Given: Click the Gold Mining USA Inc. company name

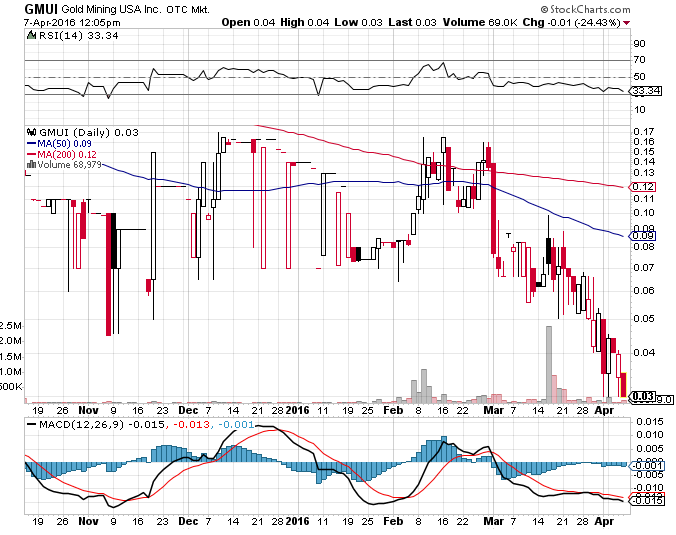Looking at the screenshot, I should 111,9.
